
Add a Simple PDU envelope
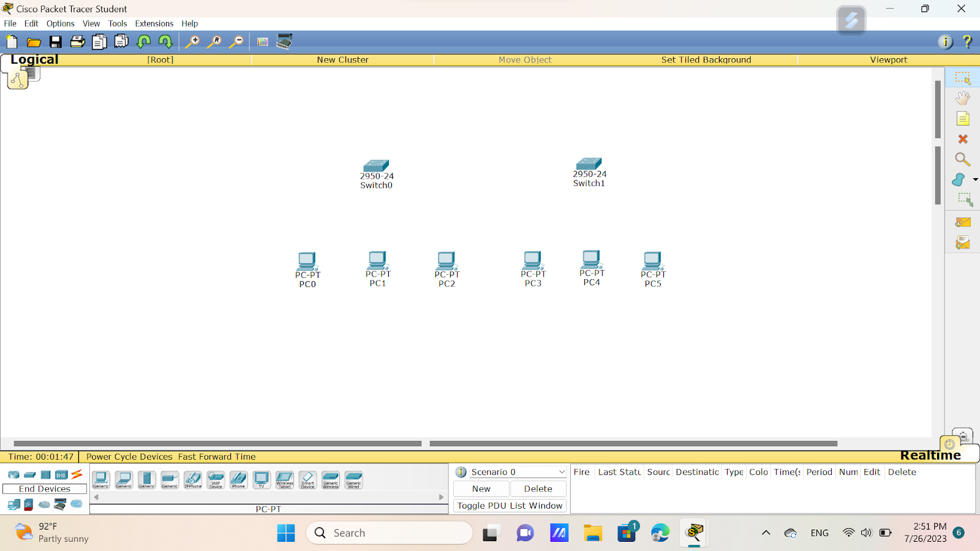coord(962,222)
